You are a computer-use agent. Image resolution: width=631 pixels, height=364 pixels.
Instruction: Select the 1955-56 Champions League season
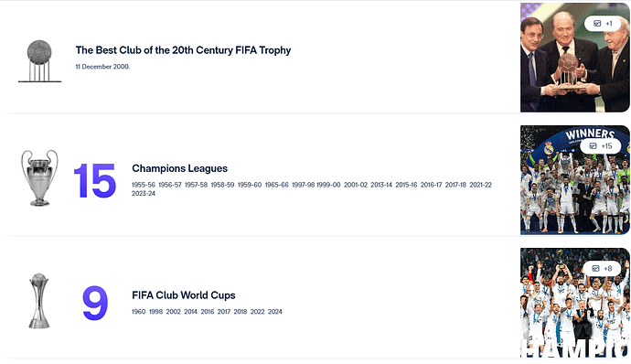click(x=144, y=185)
